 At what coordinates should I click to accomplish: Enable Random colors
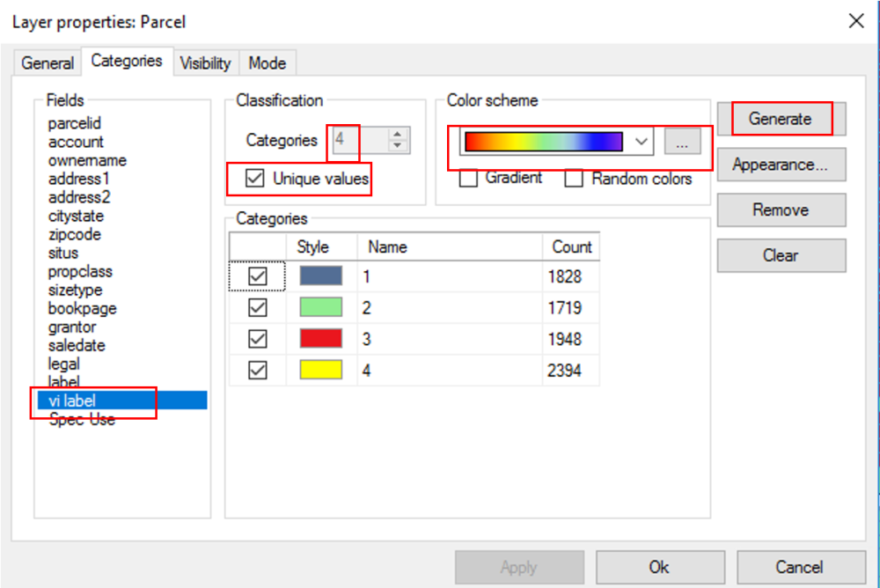click(573, 178)
